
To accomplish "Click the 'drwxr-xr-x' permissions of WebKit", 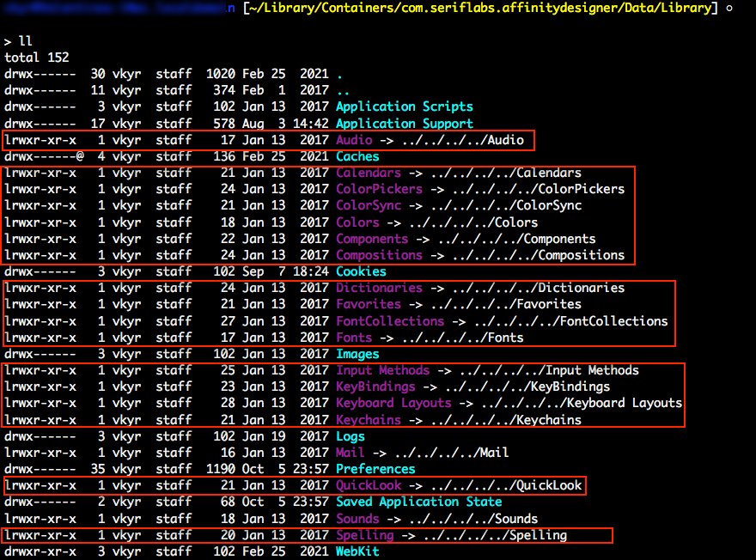I will pos(40,551).
